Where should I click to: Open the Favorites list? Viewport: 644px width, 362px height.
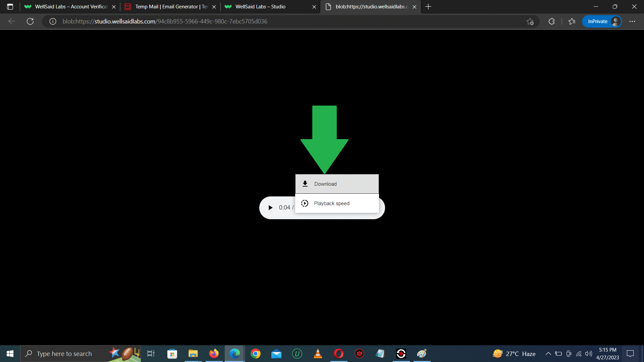coord(572,21)
